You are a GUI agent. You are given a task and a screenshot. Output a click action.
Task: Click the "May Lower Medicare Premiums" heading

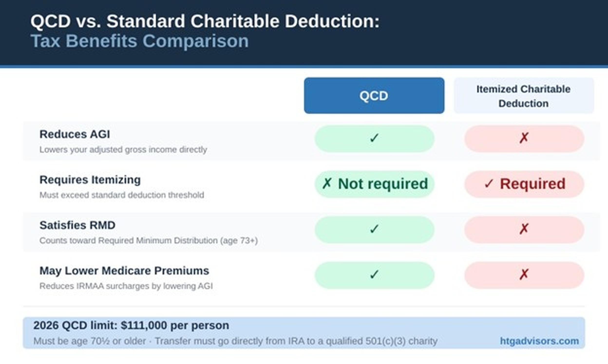(x=124, y=271)
